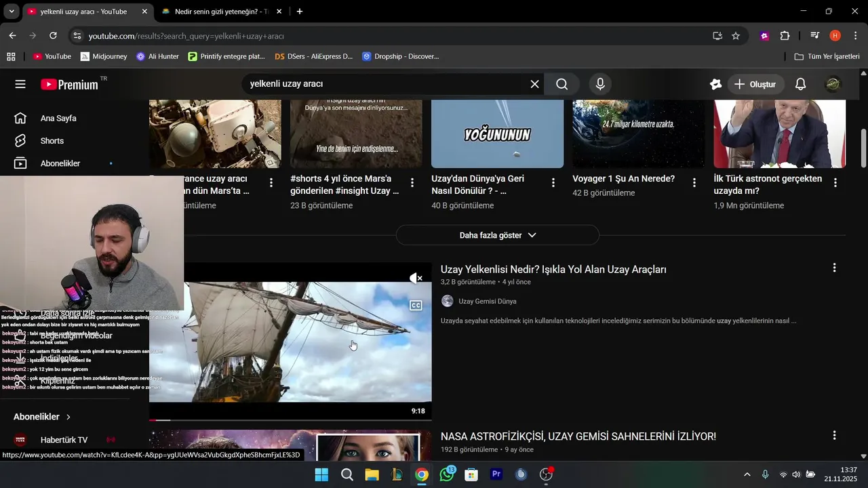Image resolution: width=868 pixels, height=488 pixels.
Task: Open NASA ASTROFİZİKÇİSİ video title
Action: click(578, 437)
